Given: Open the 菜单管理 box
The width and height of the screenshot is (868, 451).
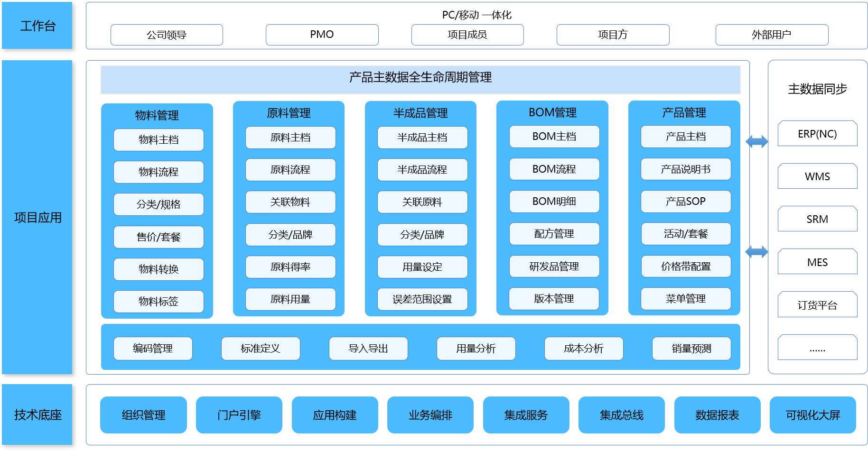Looking at the screenshot, I should pos(686,299).
